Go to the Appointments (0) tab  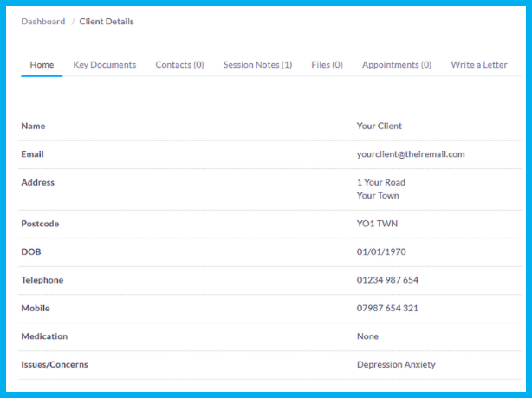[396, 65]
